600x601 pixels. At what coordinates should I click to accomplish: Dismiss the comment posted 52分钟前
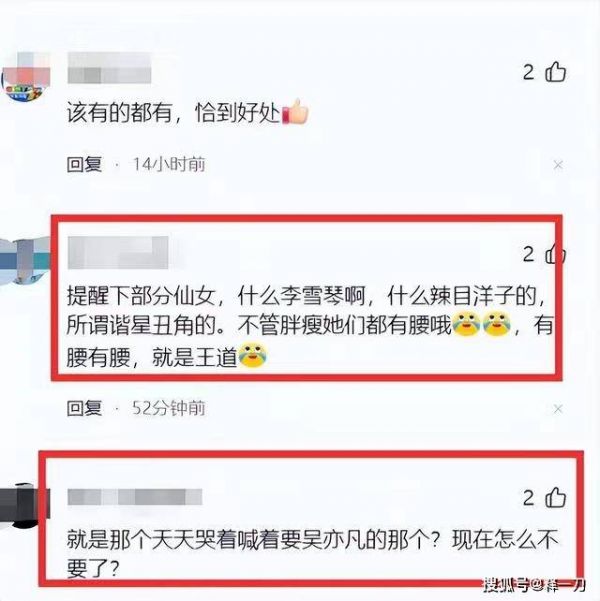click(558, 409)
